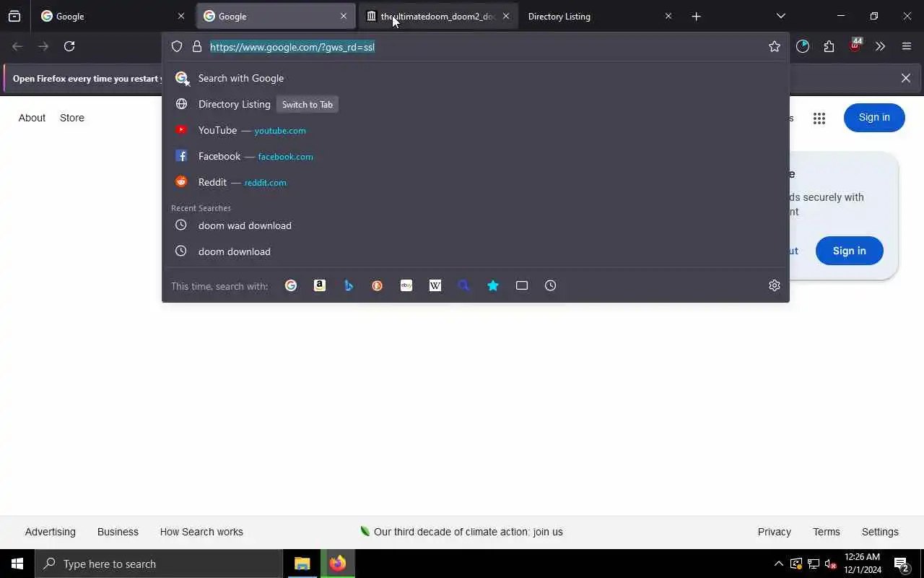Open Google Store link
The width and height of the screenshot is (924, 578).
point(72,118)
